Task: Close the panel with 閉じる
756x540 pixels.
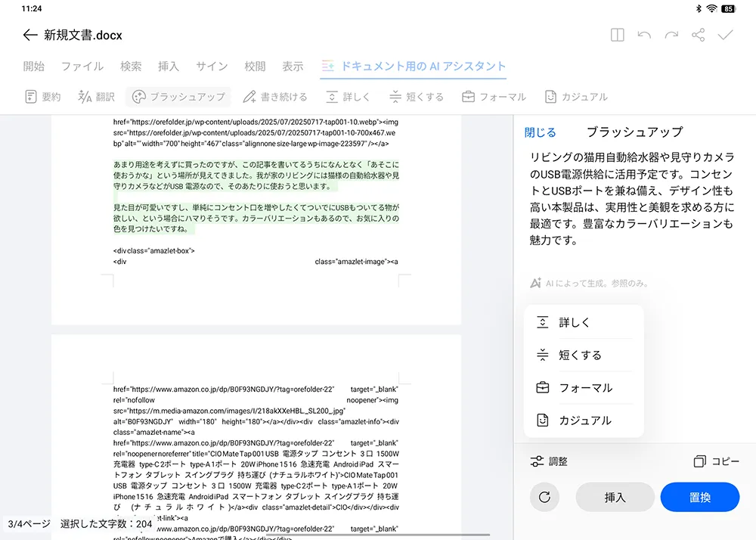Action: click(x=540, y=132)
